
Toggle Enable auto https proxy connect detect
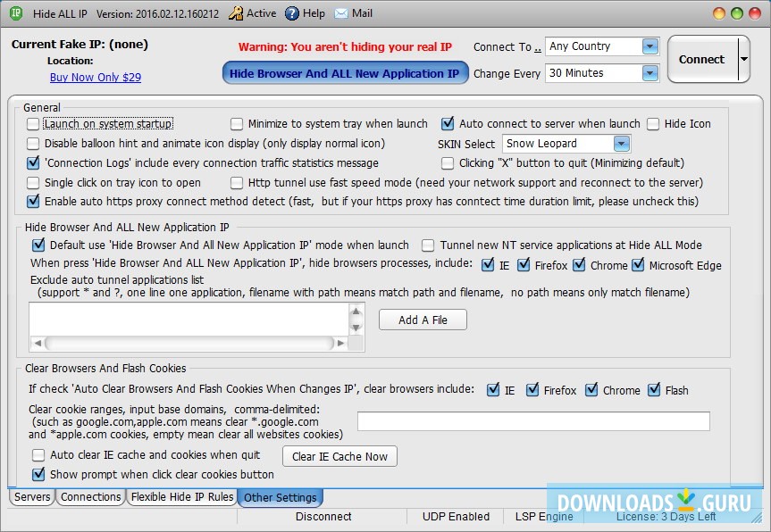point(33,201)
